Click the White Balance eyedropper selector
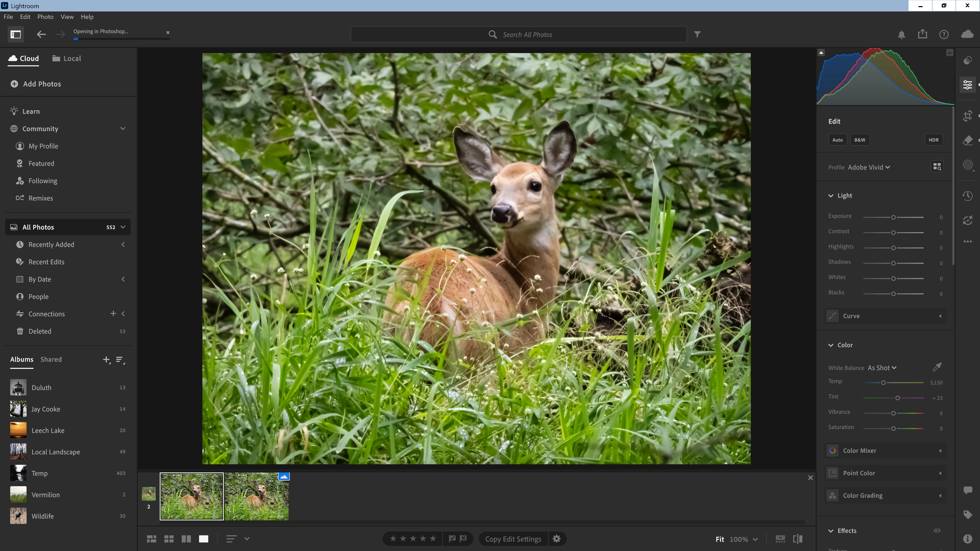This screenshot has width=980, height=551. [937, 367]
